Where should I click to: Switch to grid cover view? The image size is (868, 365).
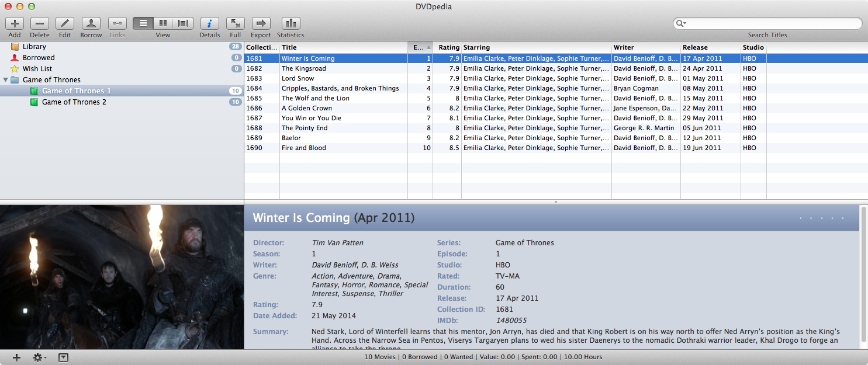163,23
